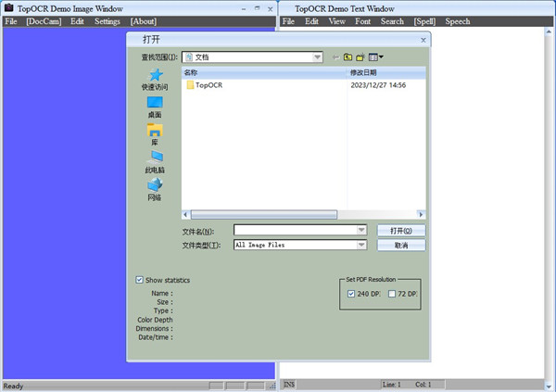Image resolution: width=556 pixels, height=392 pixels.
Task: Maximize the TopOCR Image Window
Action: click(257, 8)
